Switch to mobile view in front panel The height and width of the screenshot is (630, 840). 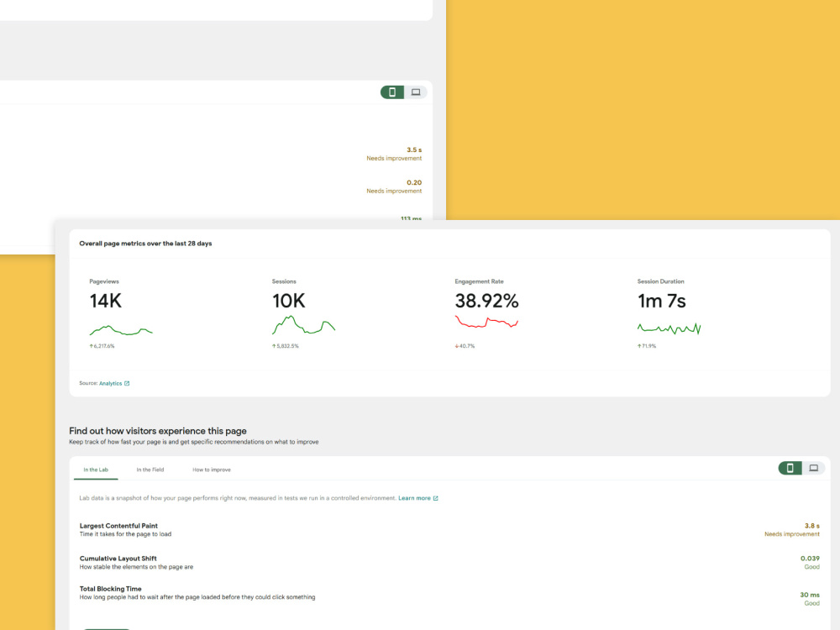pos(790,468)
